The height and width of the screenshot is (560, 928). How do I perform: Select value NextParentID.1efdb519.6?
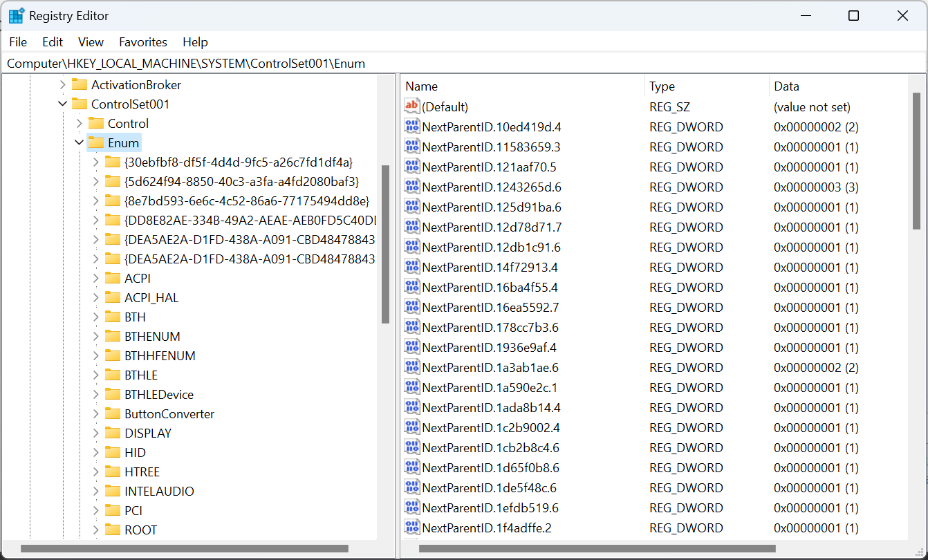pos(490,507)
